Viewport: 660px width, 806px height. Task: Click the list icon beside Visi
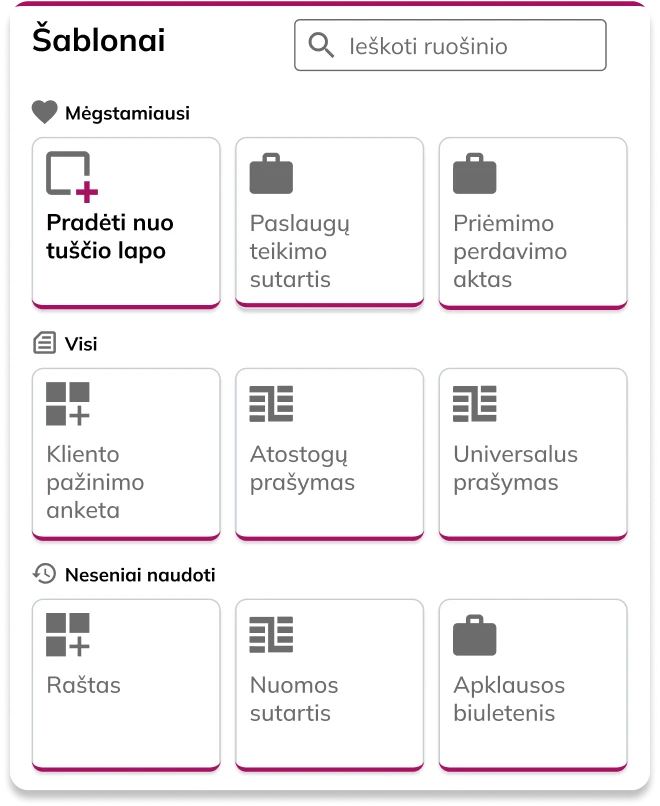42,343
